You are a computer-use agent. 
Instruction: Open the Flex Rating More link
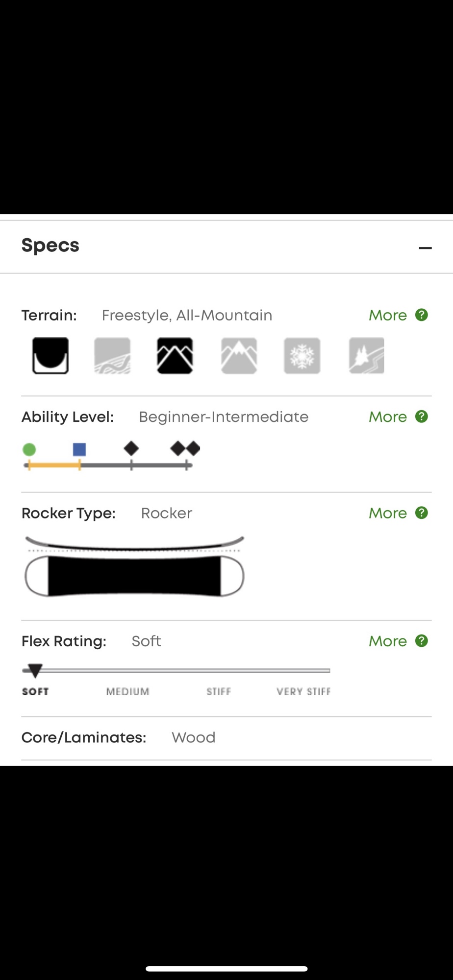tap(388, 641)
